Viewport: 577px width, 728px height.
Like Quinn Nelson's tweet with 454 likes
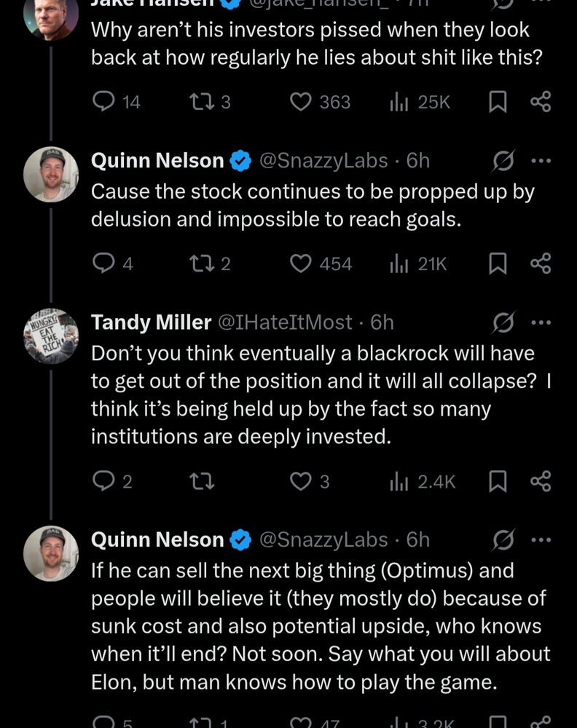click(302, 264)
